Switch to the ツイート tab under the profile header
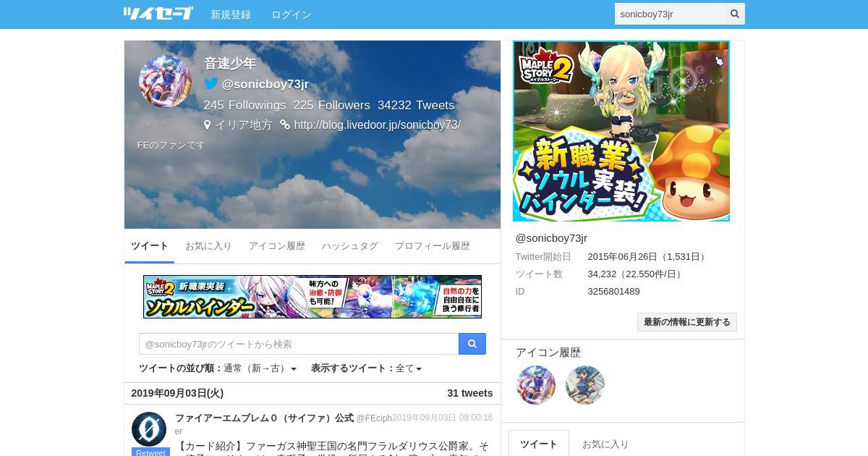 [x=150, y=246]
